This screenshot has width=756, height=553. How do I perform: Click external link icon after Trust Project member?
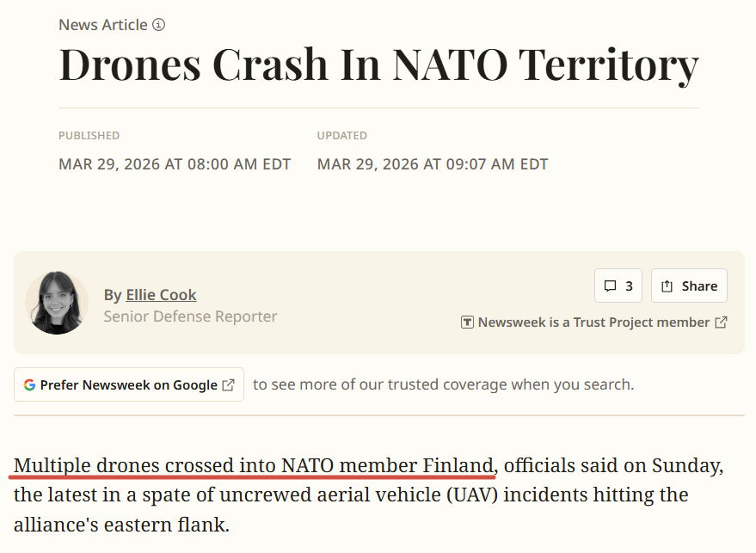(721, 323)
